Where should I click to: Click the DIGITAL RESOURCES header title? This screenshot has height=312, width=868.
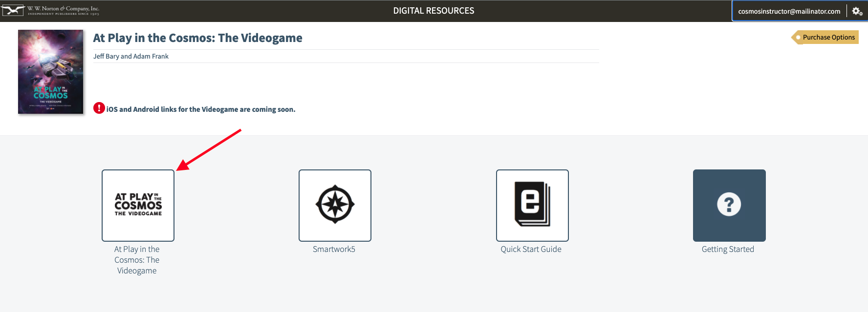434,11
